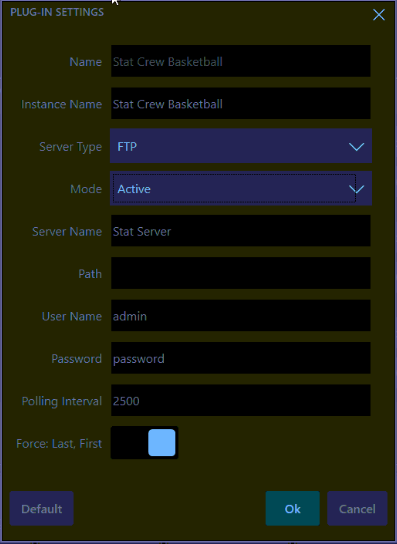Image resolution: width=397 pixels, height=544 pixels.
Task: Click the Name input field
Action: click(240, 61)
